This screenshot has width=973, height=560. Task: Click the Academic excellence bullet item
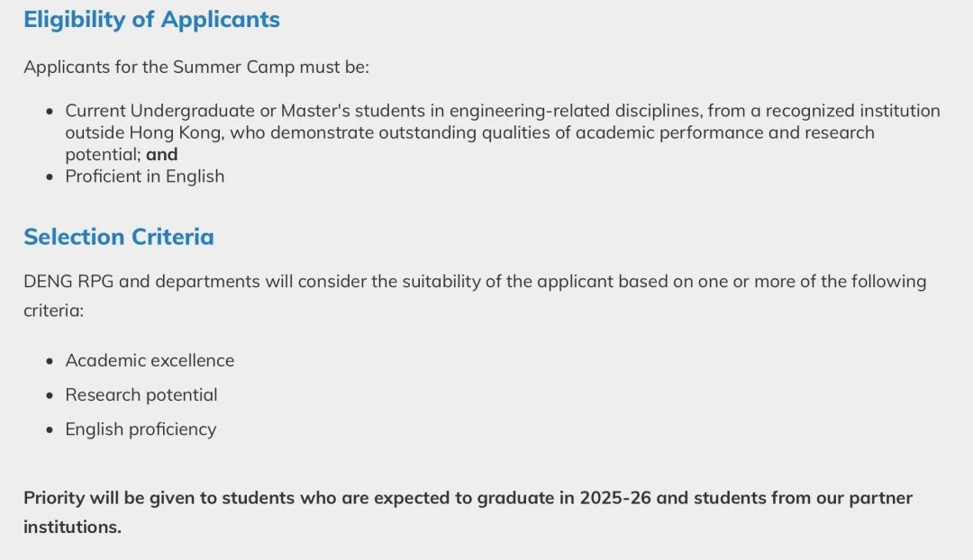150,360
